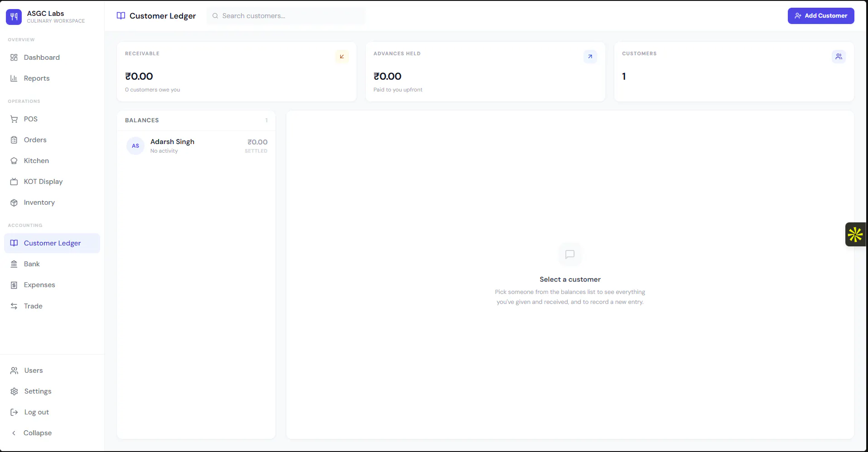The height and width of the screenshot is (452, 868).
Task: Click the Reports bar chart icon
Action: pyautogui.click(x=14, y=78)
